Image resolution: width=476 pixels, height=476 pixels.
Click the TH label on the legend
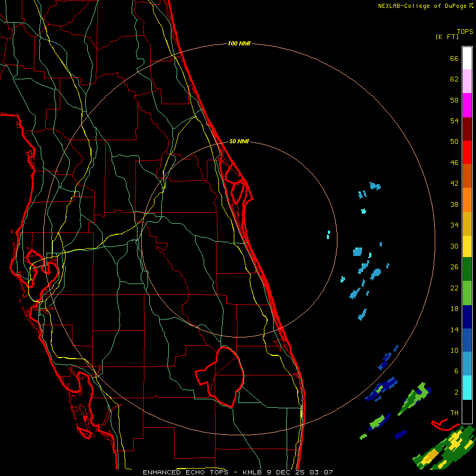(454, 413)
